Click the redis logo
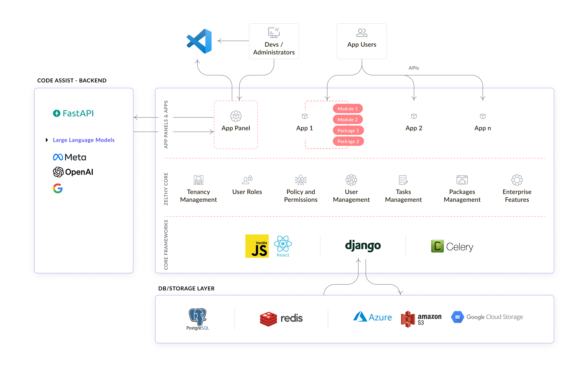The image size is (588, 367). tap(281, 319)
